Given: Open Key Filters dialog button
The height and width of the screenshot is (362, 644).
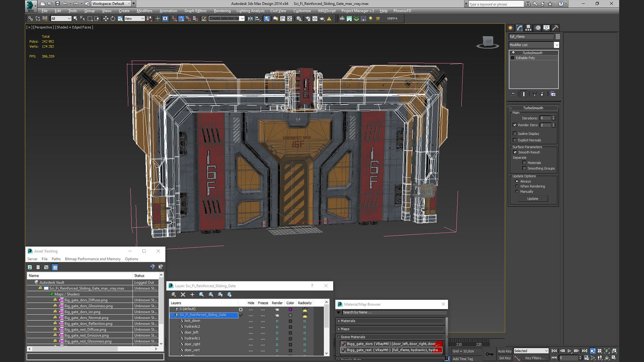Looking at the screenshot, I should click(x=535, y=358).
